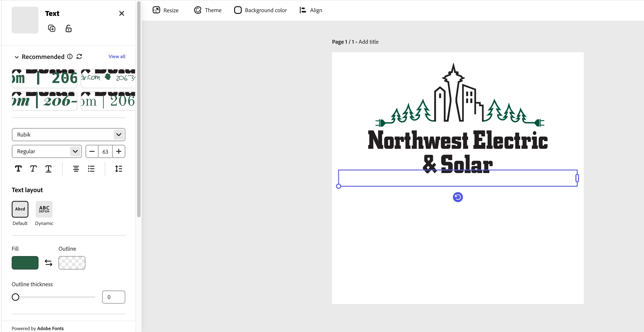This screenshot has width=644, height=332.
Task: Click the lock/unlock icon
Action: (x=69, y=28)
